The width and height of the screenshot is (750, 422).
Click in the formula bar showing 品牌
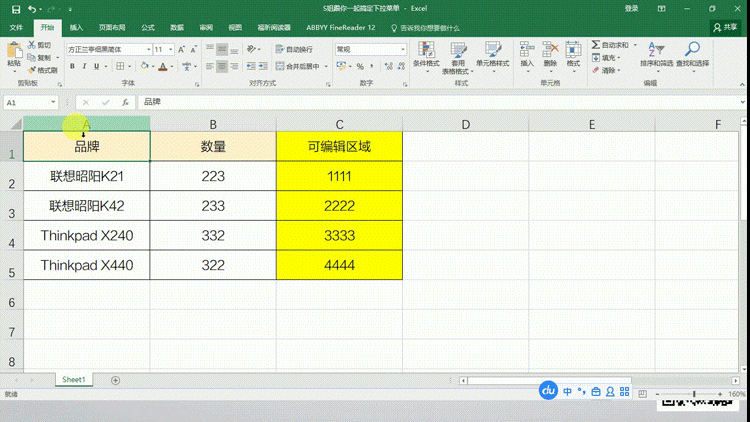point(438,102)
